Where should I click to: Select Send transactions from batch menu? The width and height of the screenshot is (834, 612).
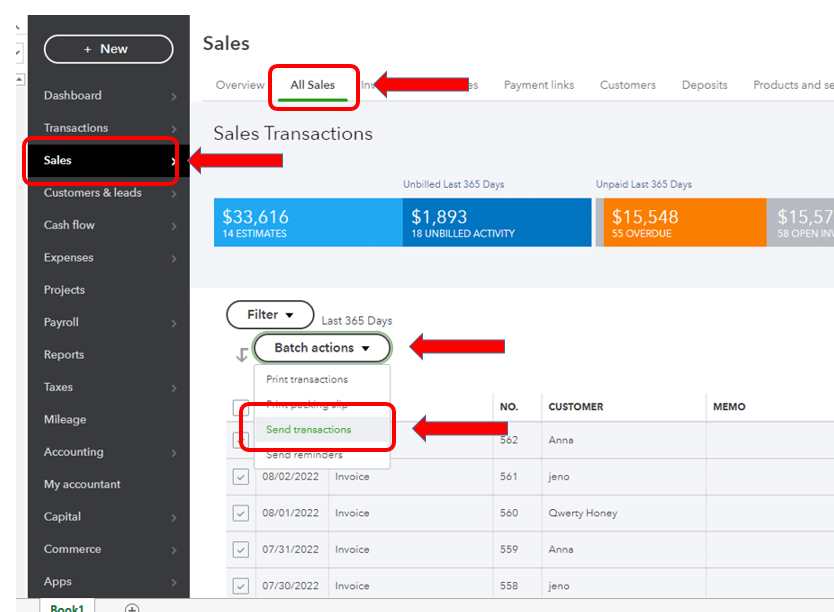(309, 430)
